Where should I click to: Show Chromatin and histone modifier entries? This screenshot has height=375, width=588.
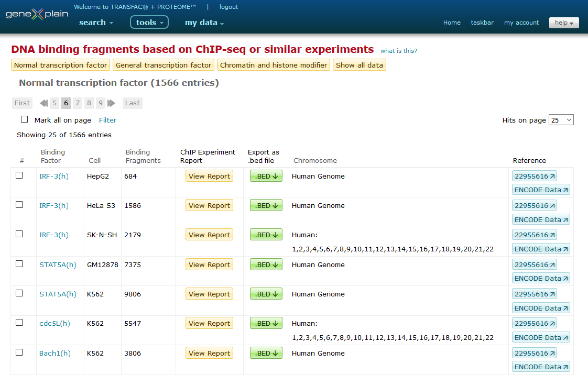pos(274,65)
